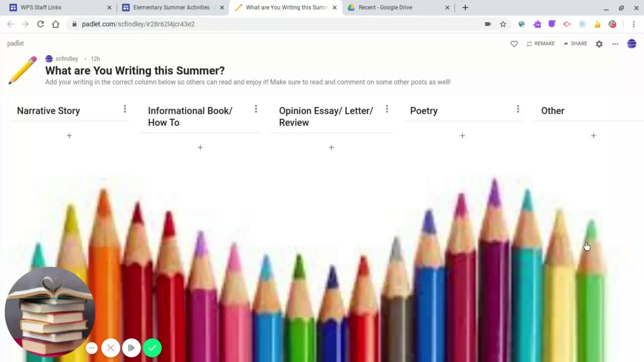
Task: Click the green checkmark recording button
Action: click(x=152, y=348)
